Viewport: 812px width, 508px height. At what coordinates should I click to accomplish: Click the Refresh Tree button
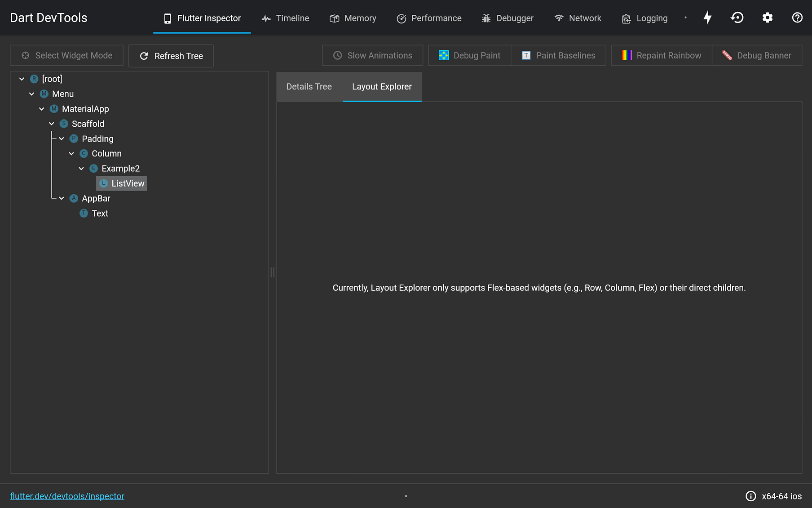[171, 56]
